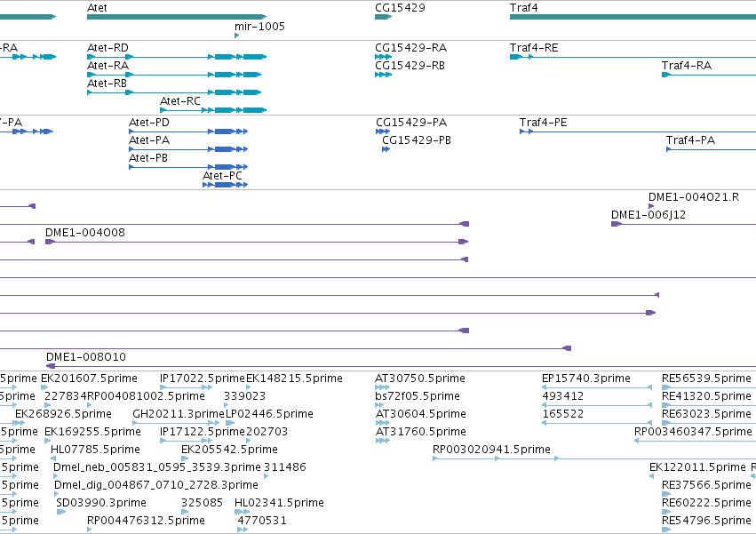Select EST AT31760.5prime

(x=382, y=441)
